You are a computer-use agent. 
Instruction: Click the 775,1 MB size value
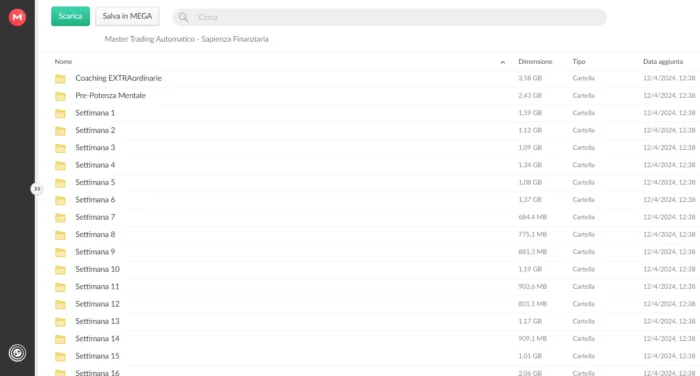pyautogui.click(x=533, y=234)
